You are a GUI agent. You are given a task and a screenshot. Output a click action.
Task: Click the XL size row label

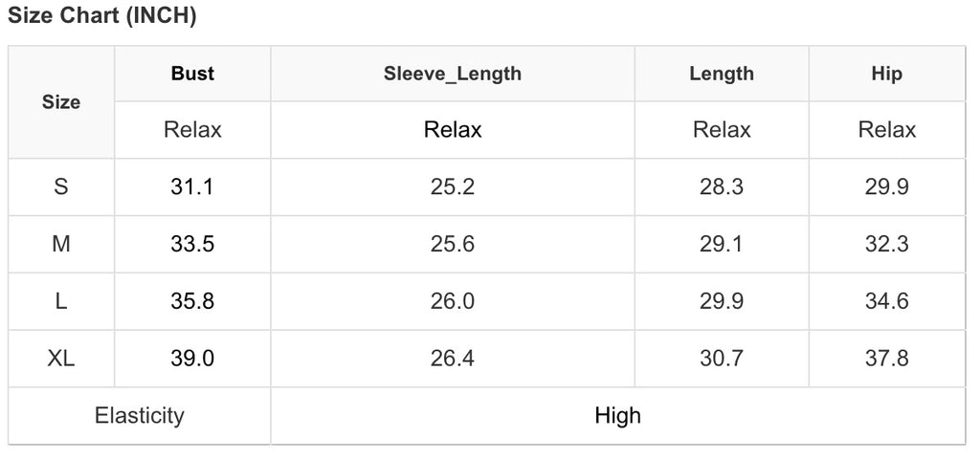click(61, 359)
